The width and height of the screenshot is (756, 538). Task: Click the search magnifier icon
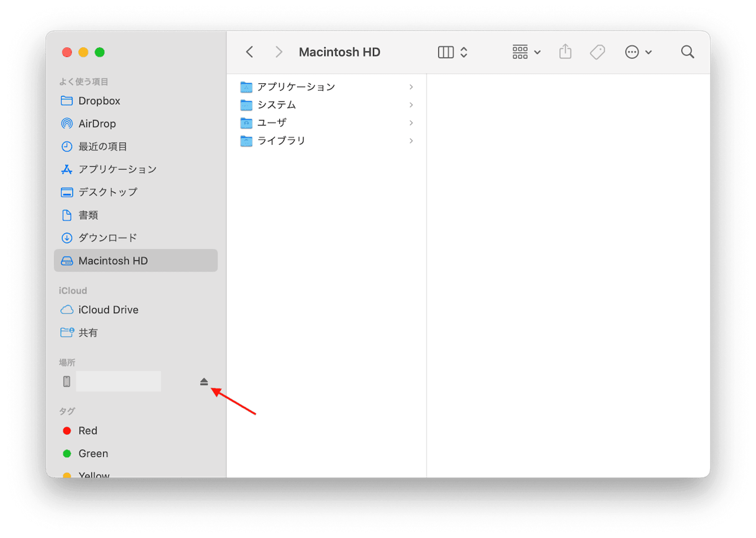click(x=687, y=52)
